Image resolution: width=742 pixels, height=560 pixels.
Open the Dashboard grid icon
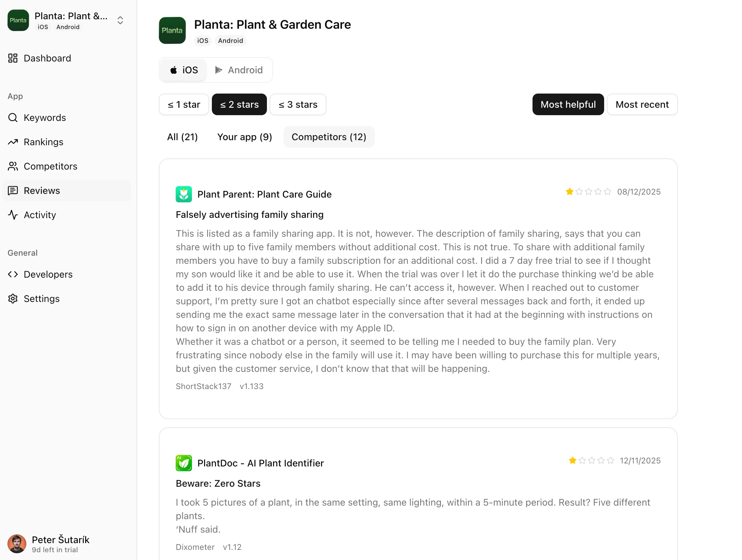[13, 58]
